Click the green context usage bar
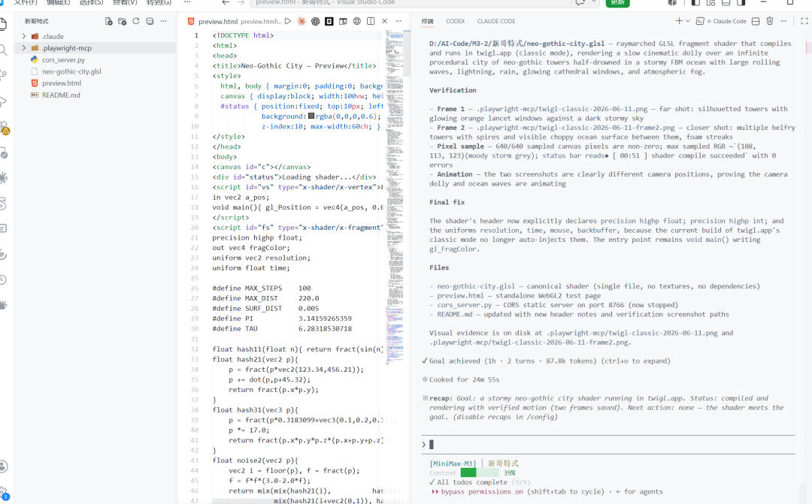 click(x=480, y=472)
